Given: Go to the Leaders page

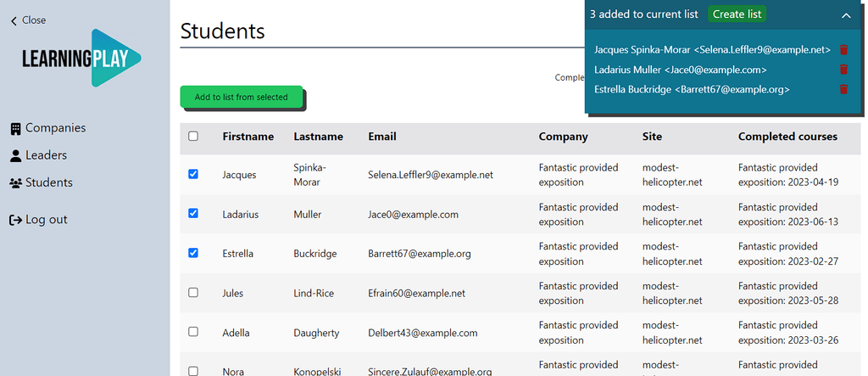Looking at the screenshot, I should tap(46, 155).
